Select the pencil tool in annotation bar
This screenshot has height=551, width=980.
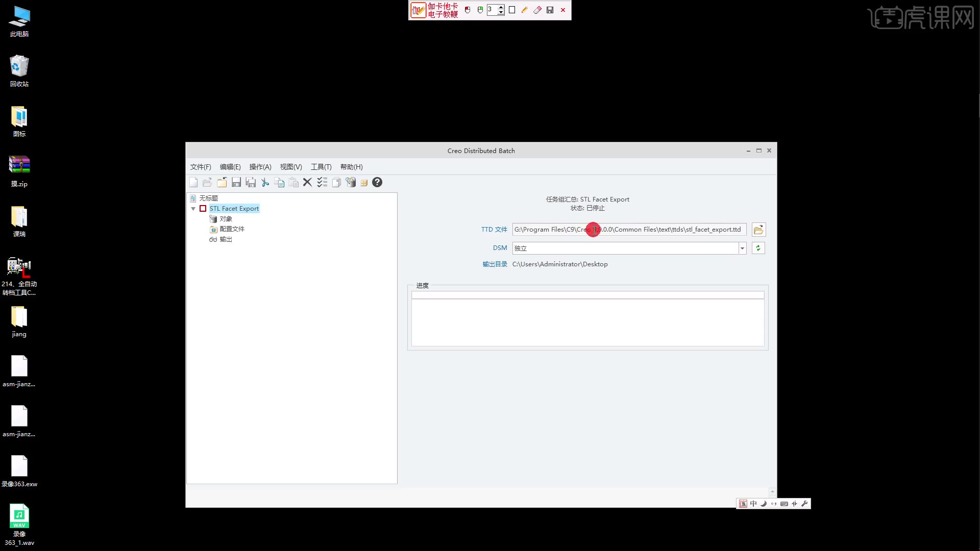coord(524,10)
